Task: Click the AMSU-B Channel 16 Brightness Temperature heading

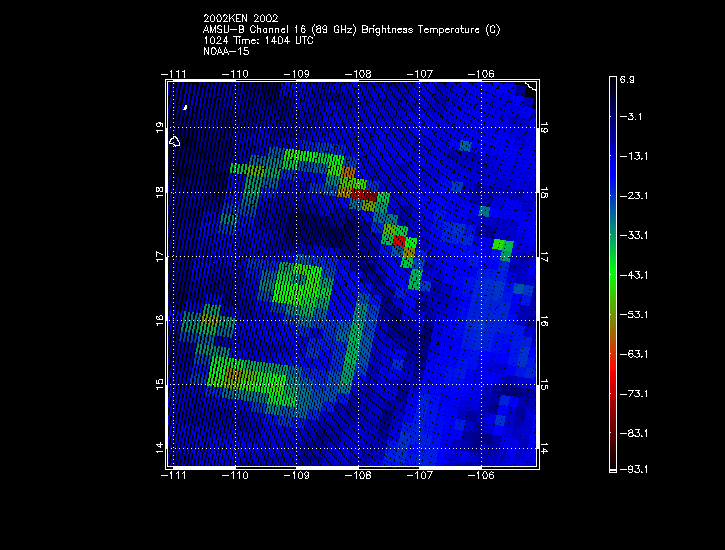Action: click(351, 29)
